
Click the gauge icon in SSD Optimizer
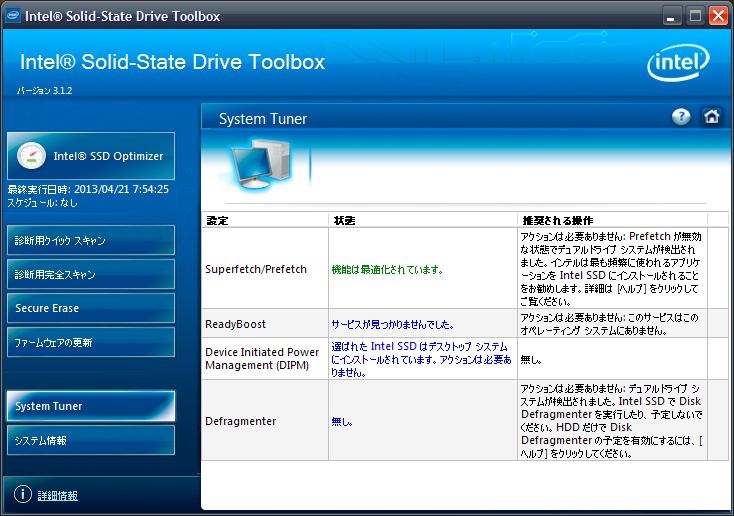tap(31, 156)
